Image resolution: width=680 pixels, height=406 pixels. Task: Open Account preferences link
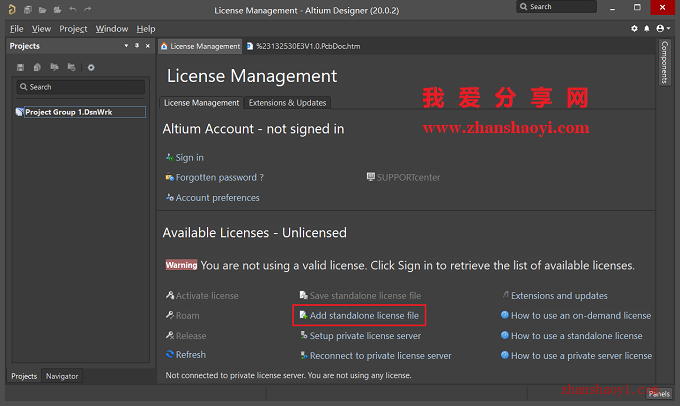tap(218, 198)
